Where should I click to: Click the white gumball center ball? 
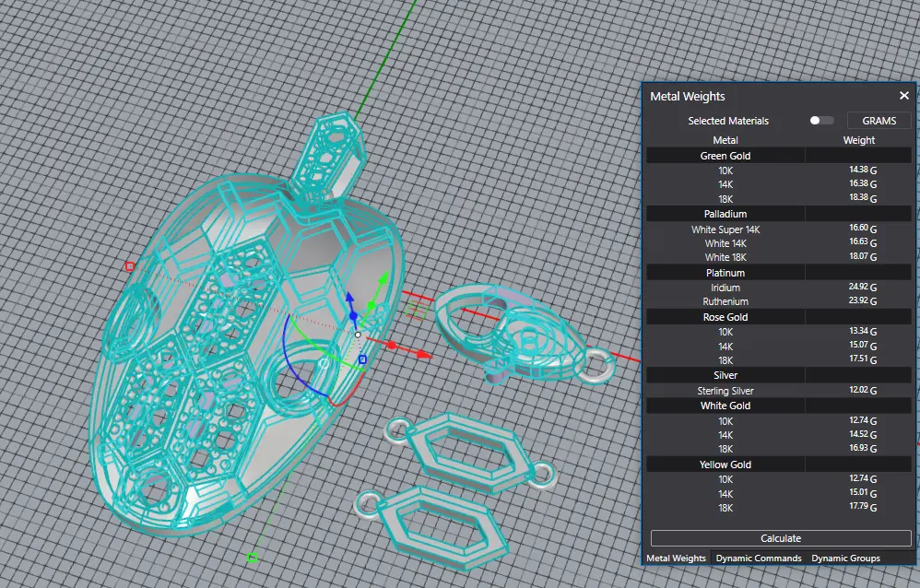[358, 335]
